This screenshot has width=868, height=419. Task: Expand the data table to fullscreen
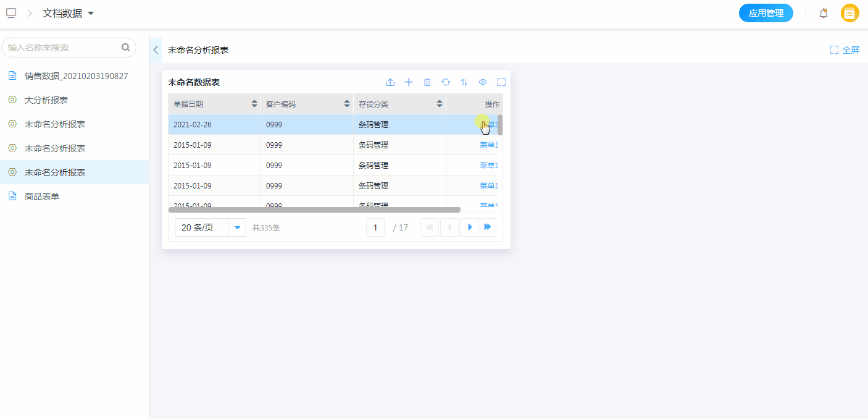[x=501, y=82]
